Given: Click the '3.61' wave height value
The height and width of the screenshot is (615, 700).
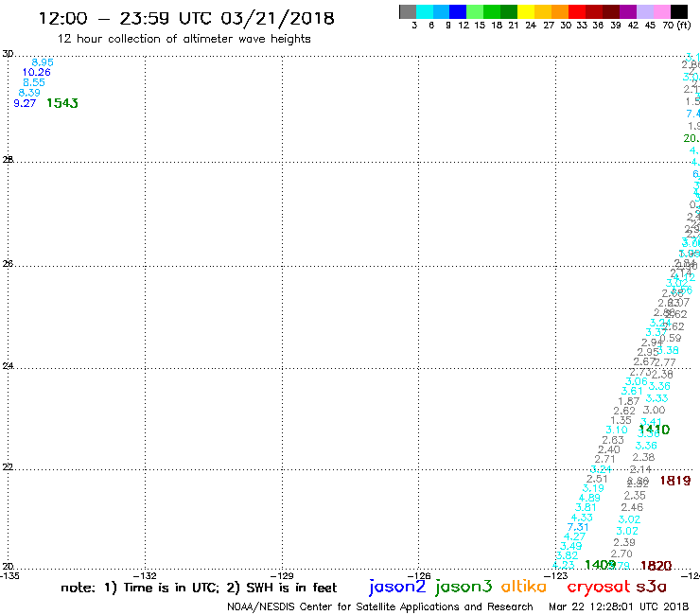Looking at the screenshot, I should (632, 392).
